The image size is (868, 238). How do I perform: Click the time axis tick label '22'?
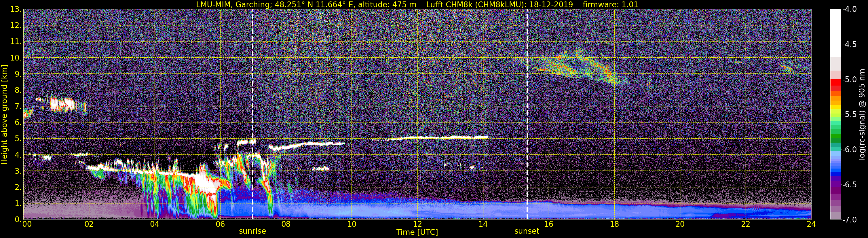click(x=746, y=224)
